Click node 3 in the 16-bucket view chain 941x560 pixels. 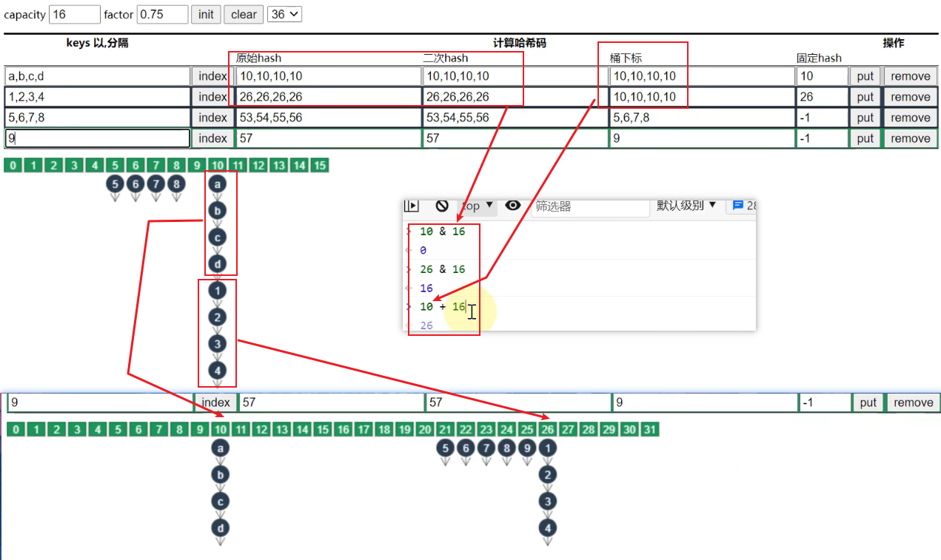click(217, 344)
